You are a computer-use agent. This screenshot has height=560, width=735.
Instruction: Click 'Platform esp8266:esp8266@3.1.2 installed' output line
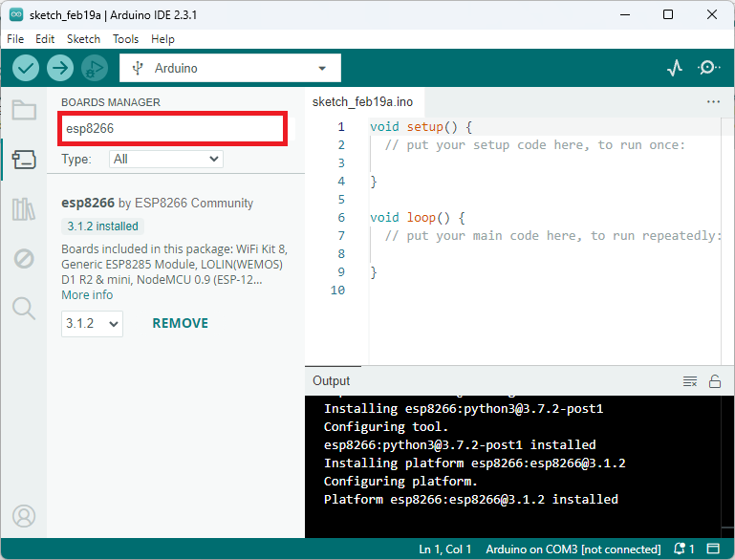470,500
